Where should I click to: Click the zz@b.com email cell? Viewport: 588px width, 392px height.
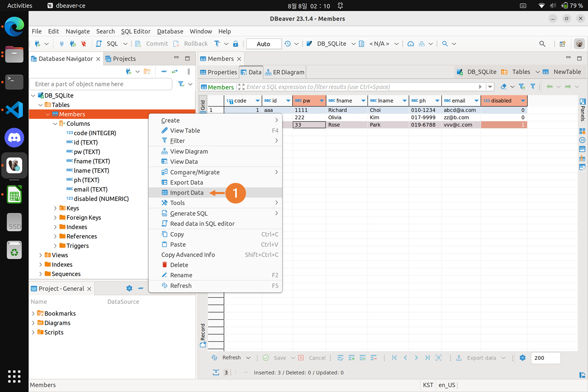[461, 117]
